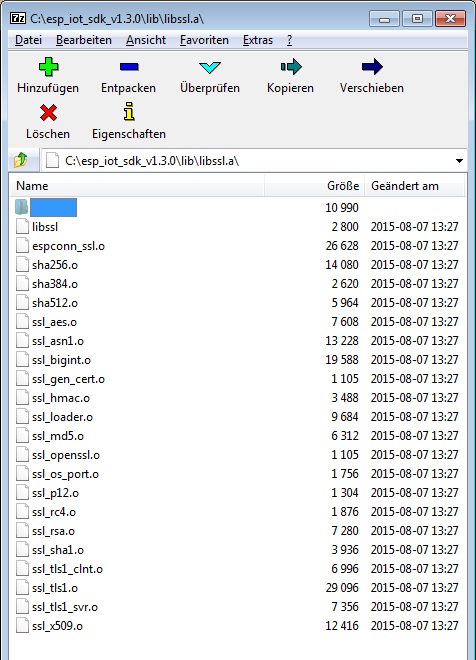Click file icon of espconn_ssl.o
Viewport: 476px width, 660px height.
click(x=22, y=246)
